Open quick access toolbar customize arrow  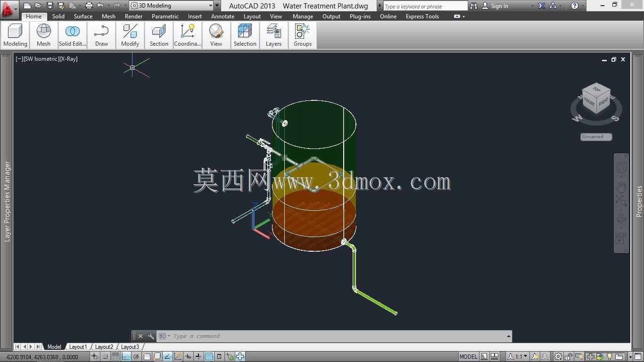point(217,6)
